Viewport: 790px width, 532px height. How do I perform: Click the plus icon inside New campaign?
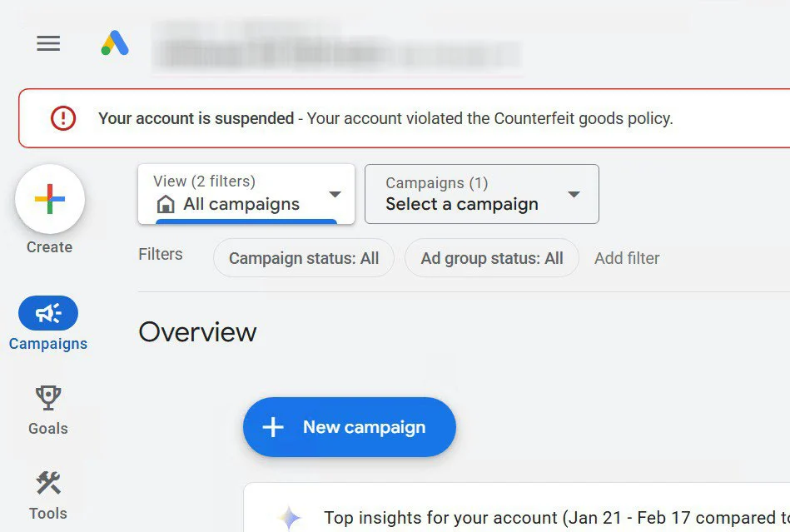273,428
